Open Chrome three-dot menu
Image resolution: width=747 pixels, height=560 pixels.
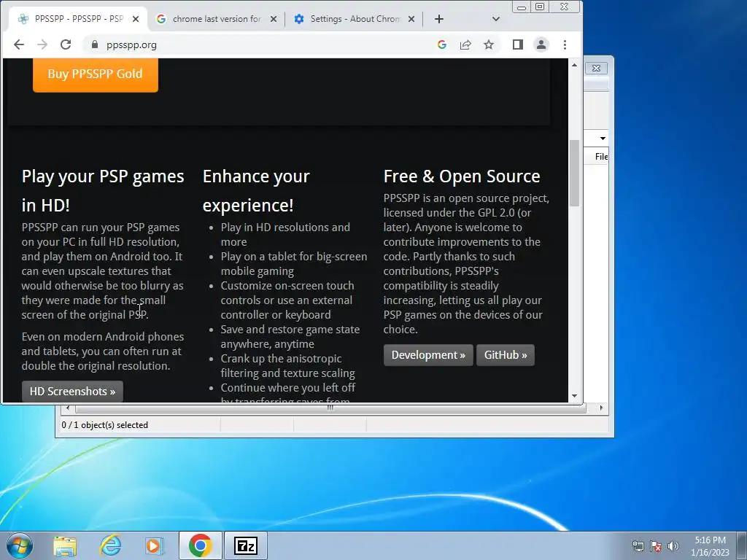565,44
